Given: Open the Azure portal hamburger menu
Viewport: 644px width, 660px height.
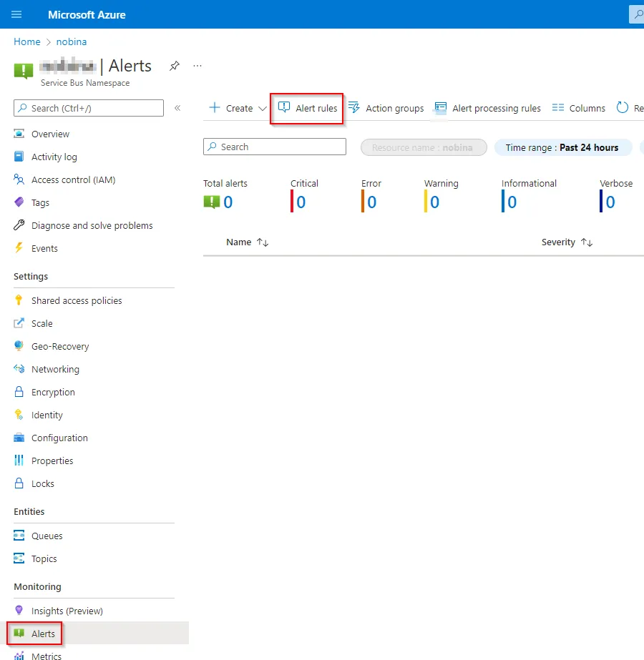Looking at the screenshot, I should pyautogui.click(x=16, y=15).
